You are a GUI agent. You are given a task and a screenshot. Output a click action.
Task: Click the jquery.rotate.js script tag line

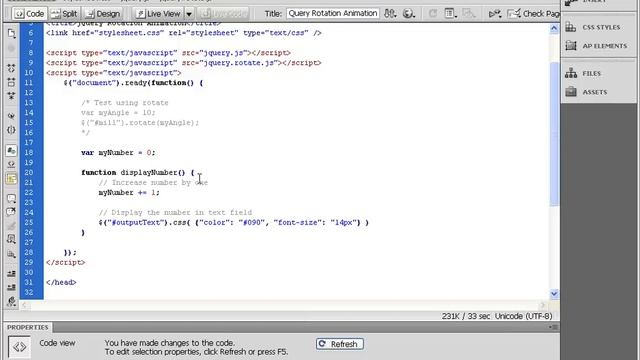click(184, 63)
